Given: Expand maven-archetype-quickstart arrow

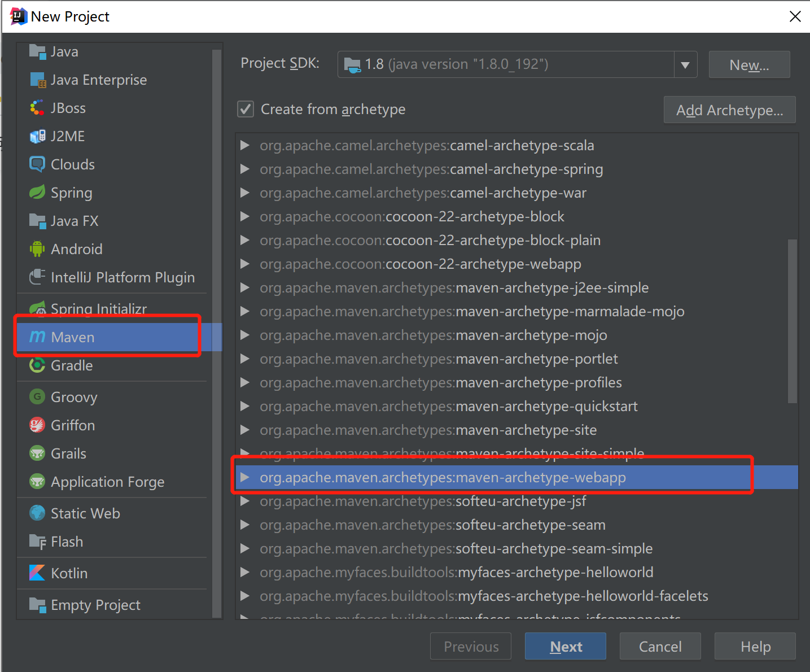Looking at the screenshot, I should 245,406.
